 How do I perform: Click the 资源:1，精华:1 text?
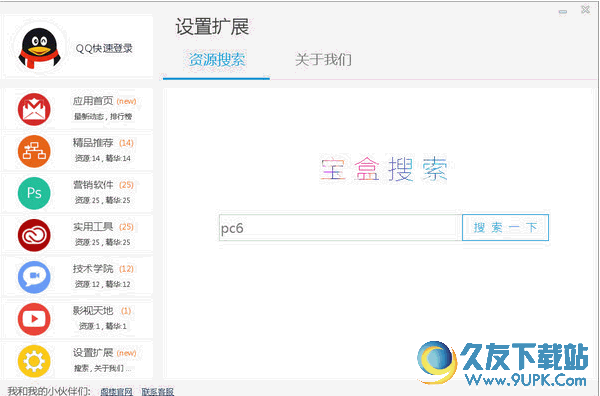pyautogui.click(x=103, y=326)
